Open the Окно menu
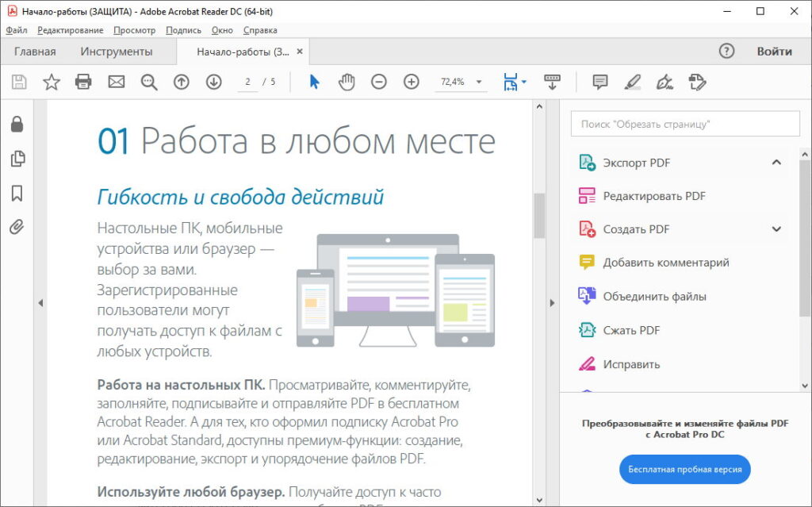Screen dimensions: 812x507 point(222,30)
